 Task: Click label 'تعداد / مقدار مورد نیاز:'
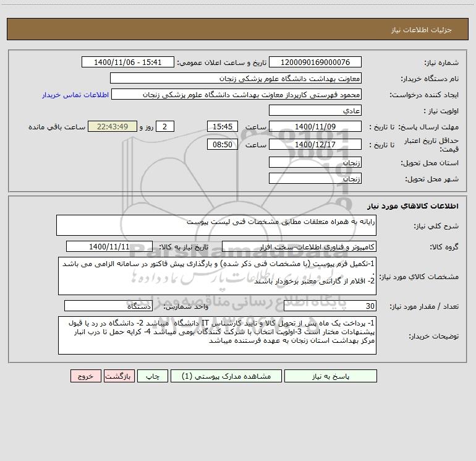[x=424, y=307]
